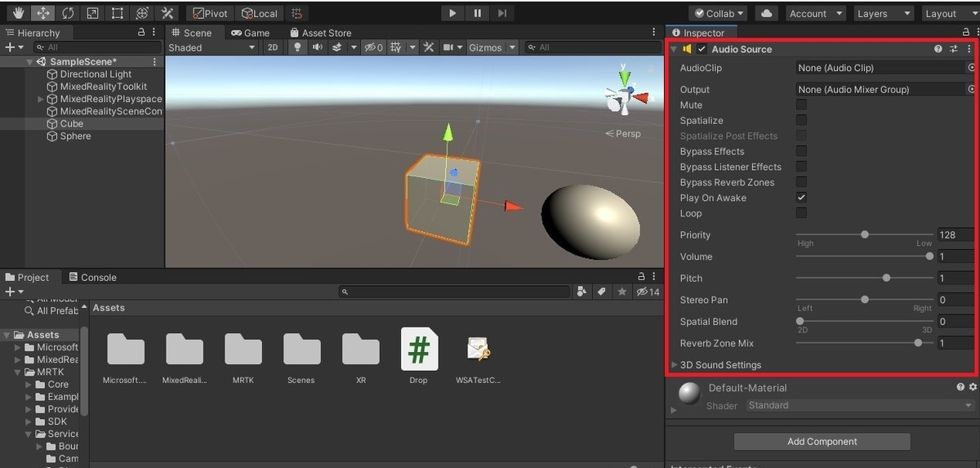Select the Scale tool
Viewport: 980px width, 468px height.
coord(92,13)
